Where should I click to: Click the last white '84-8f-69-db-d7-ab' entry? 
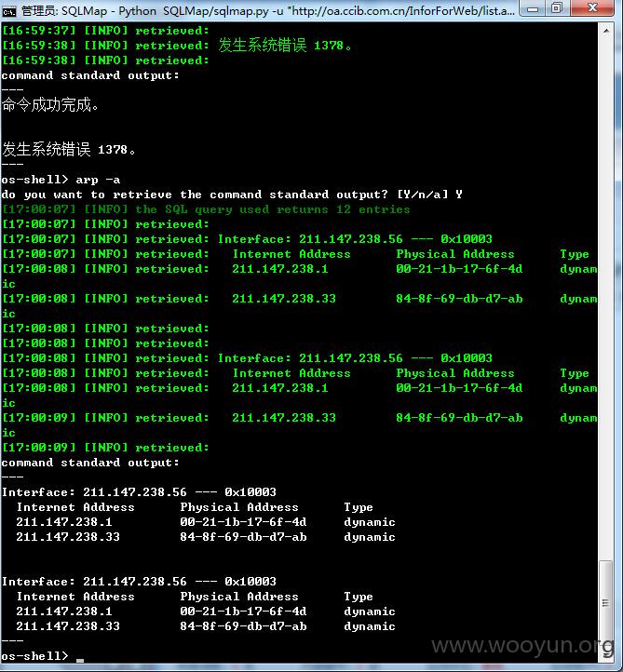tap(243, 626)
